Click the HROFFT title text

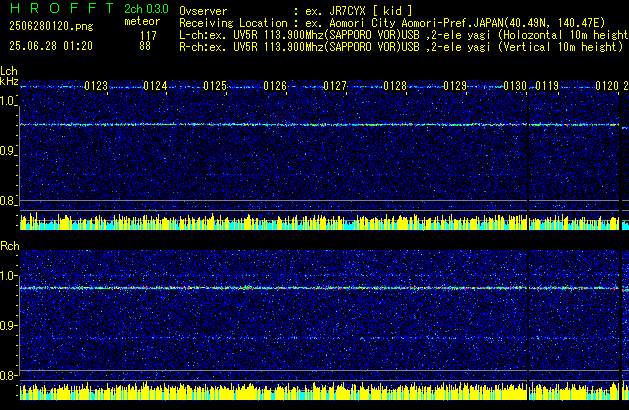click(x=62, y=8)
